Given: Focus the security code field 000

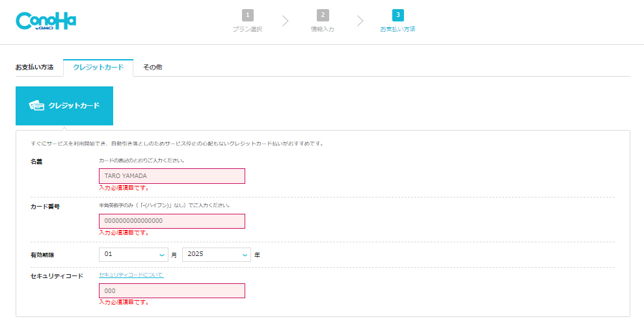Looking at the screenshot, I should point(172,290).
